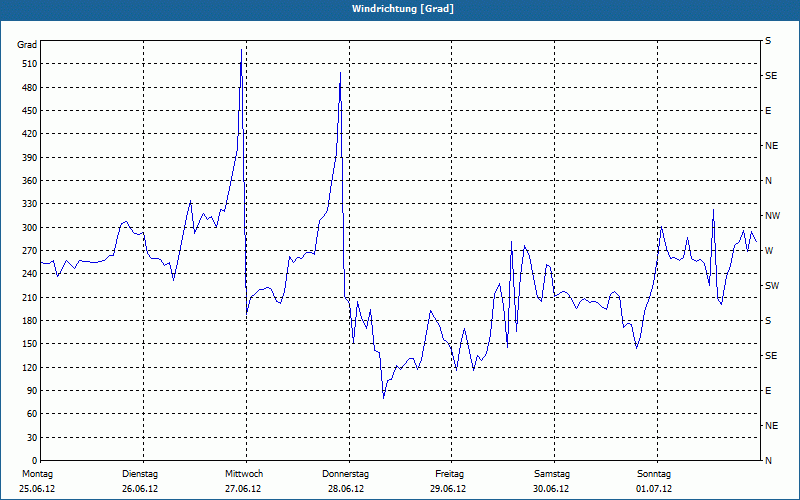Select the date 30.06.12

tap(551, 489)
